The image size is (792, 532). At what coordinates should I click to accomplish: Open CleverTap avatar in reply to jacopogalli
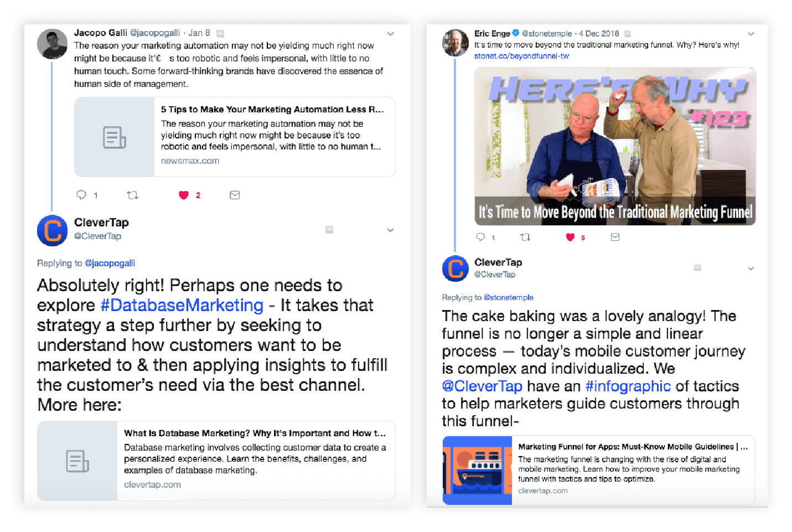[x=52, y=230]
